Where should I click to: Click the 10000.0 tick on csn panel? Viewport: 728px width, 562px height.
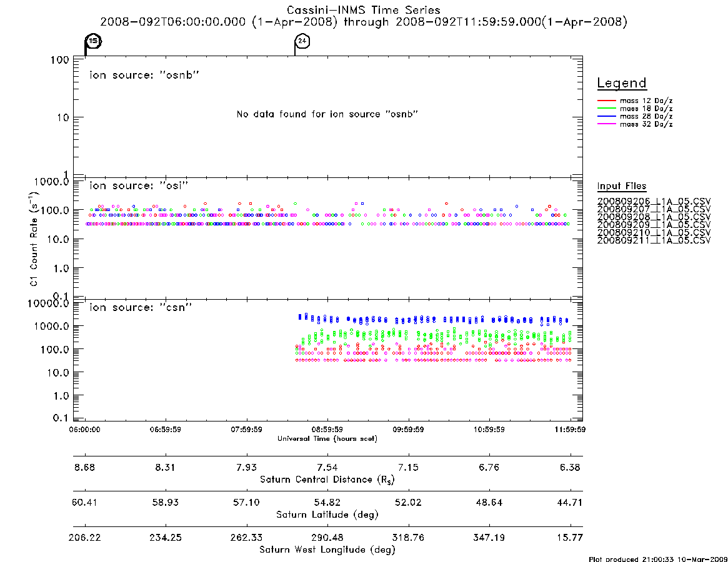click(x=48, y=303)
